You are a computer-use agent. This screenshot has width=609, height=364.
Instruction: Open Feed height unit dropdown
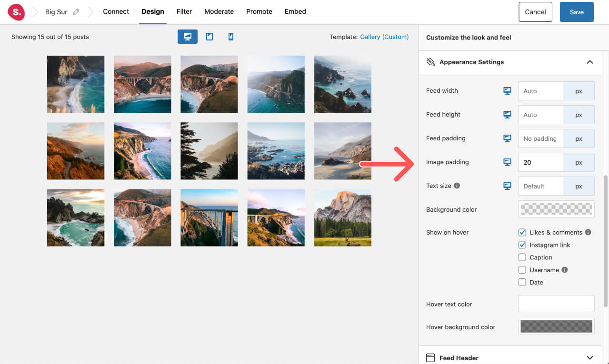(579, 115)
